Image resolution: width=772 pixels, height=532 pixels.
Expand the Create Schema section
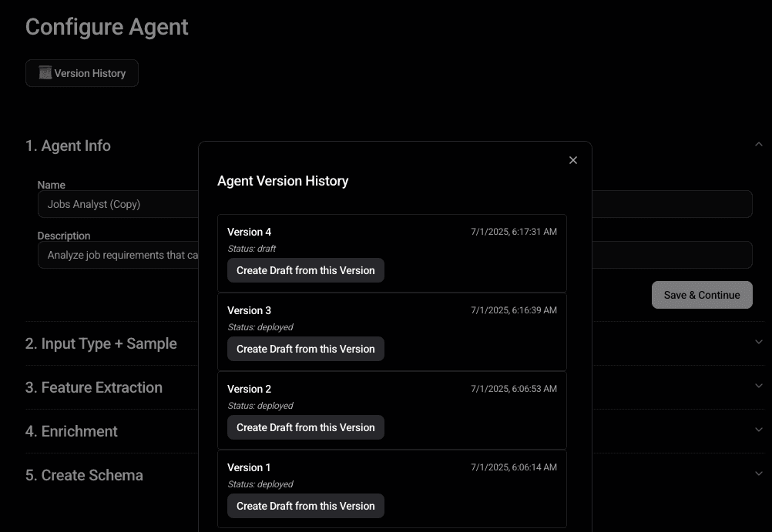coord(758,473)
